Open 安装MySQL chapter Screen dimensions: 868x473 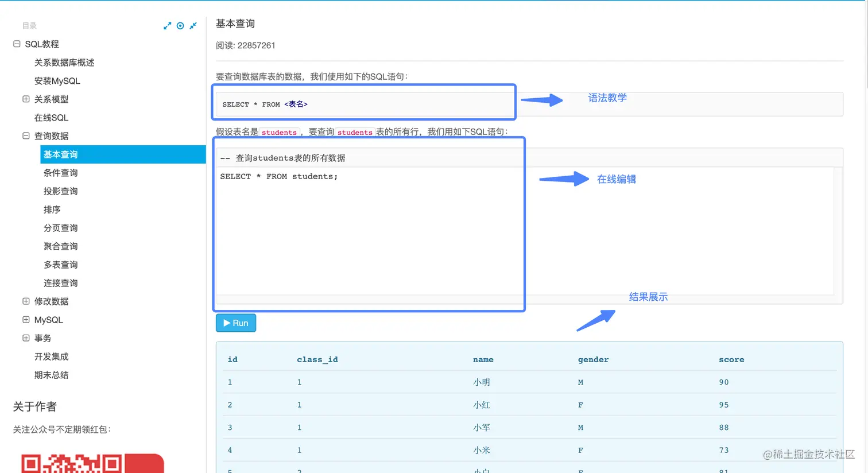pos(57,81)
